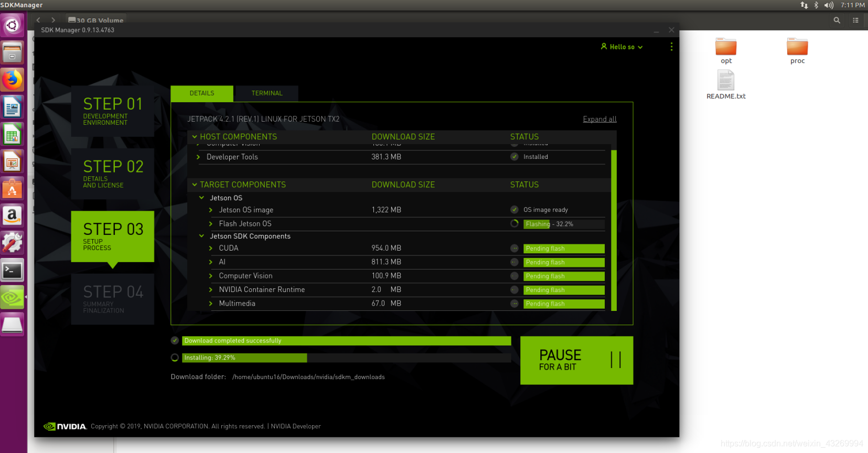Click the Installing 39.29% progress bar

346,358
